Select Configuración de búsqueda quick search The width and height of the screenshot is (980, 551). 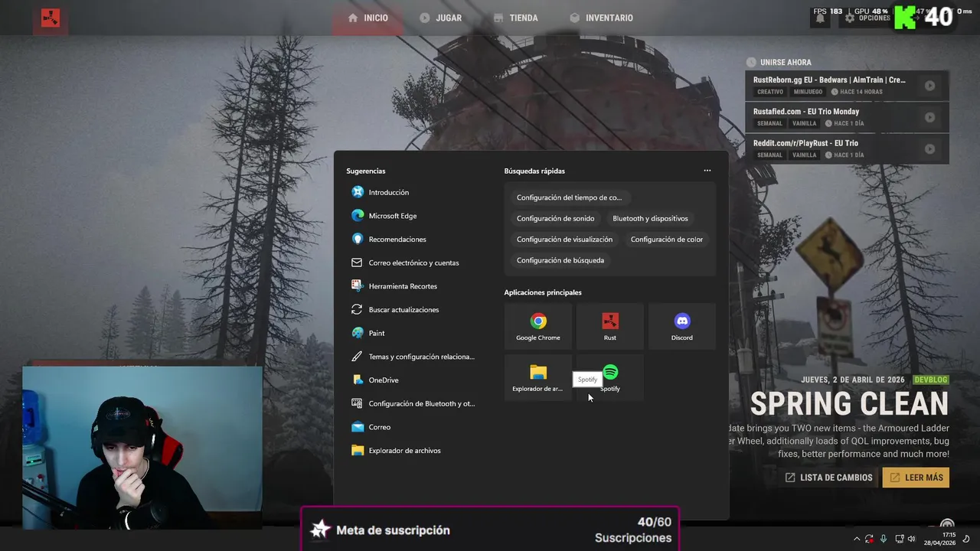click(560, 260)
